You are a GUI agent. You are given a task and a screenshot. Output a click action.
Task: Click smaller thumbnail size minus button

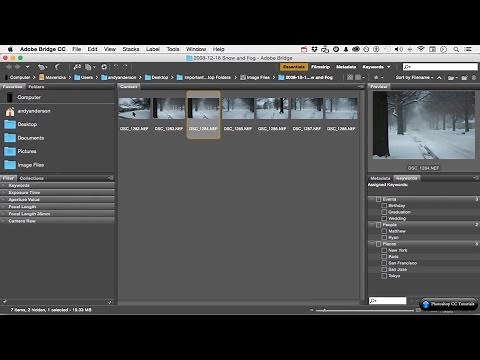(311, 310)
